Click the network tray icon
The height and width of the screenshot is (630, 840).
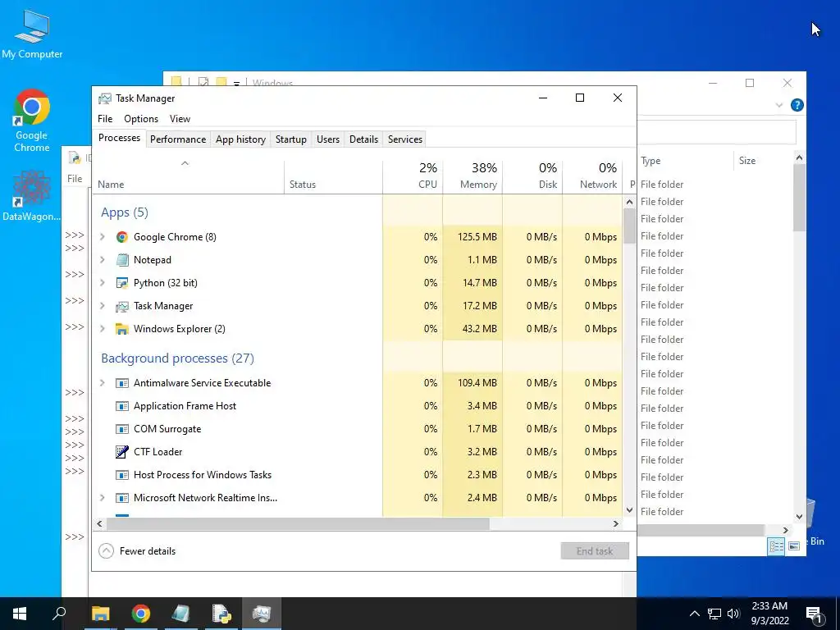[714, 614]
